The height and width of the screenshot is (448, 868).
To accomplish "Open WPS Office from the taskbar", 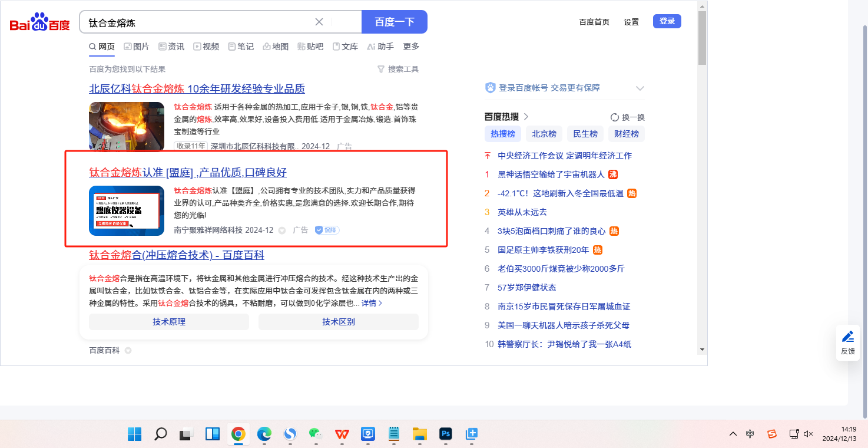I will (x=342, y=434).
